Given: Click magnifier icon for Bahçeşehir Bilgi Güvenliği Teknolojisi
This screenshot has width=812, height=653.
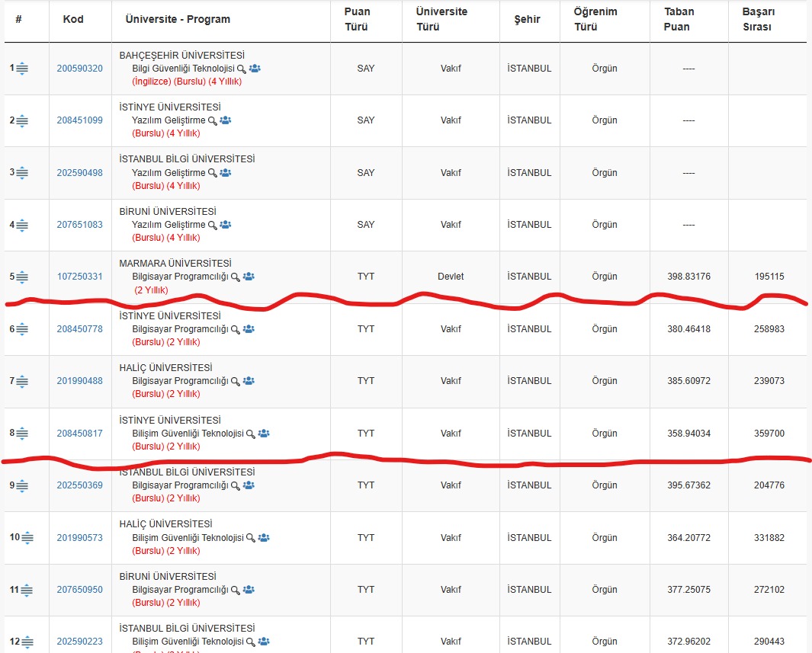Looking at the screenshot, I should (242, 69).
